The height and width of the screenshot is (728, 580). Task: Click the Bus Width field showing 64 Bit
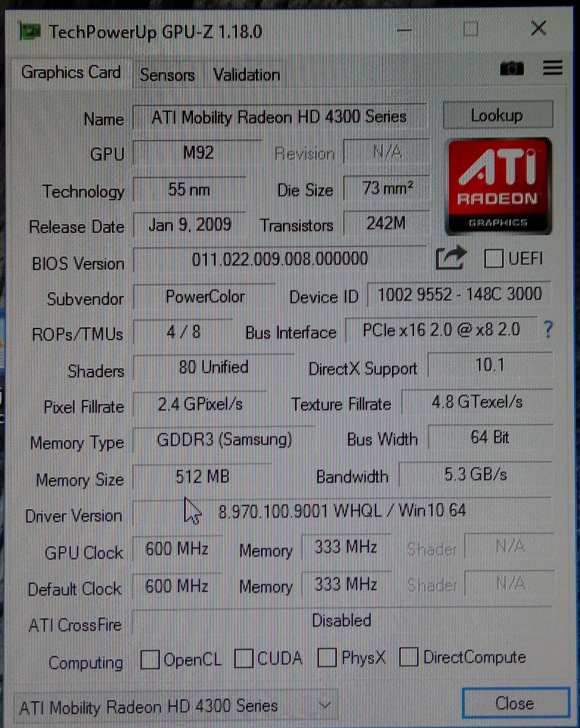click(x=490, y=437)
